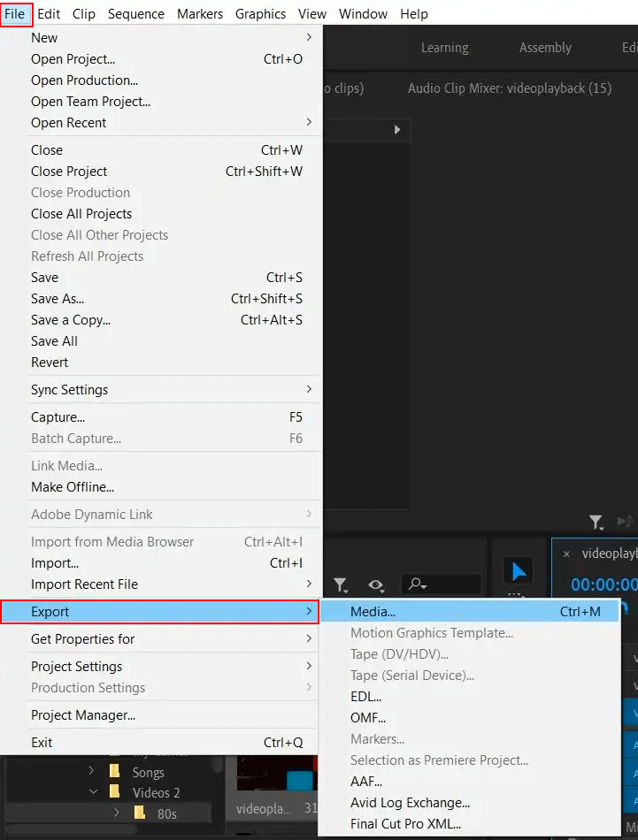Open the Edit menu

(49, 14)
